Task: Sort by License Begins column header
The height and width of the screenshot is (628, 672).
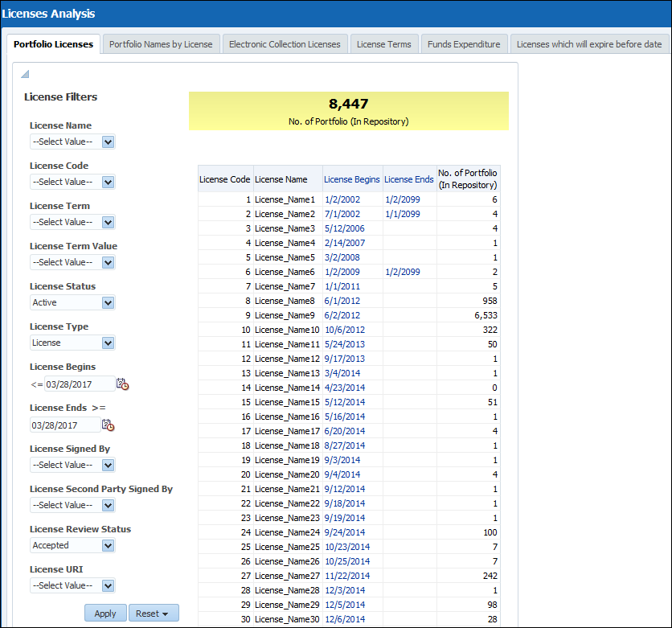Action: point(352,179)
